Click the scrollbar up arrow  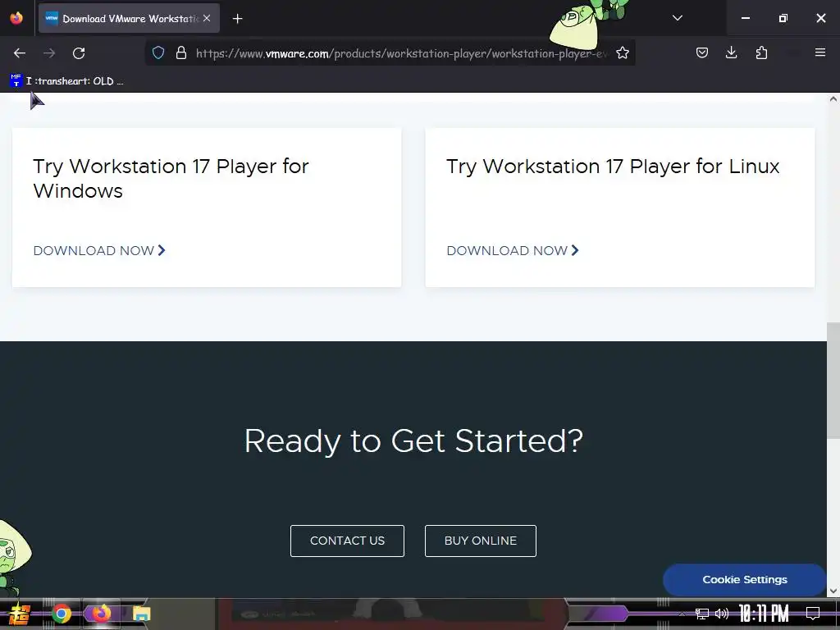tap(833, 98)
